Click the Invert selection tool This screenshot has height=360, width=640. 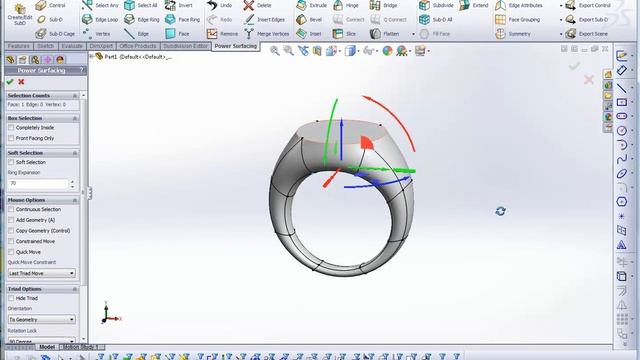click(x=179, y=5)
